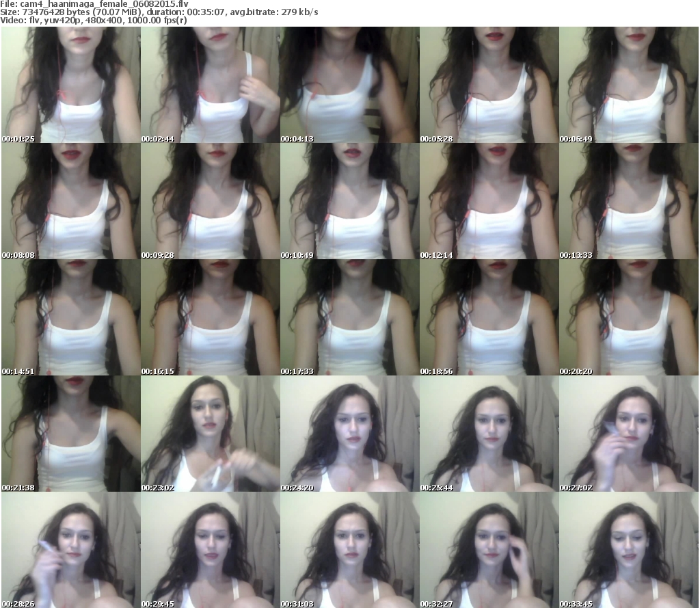This screenshot has height=608, width=700.
Task: Click the 'Size: 73476428 bytes' info line
Action: pyautogui.click(x=159, y=12)
